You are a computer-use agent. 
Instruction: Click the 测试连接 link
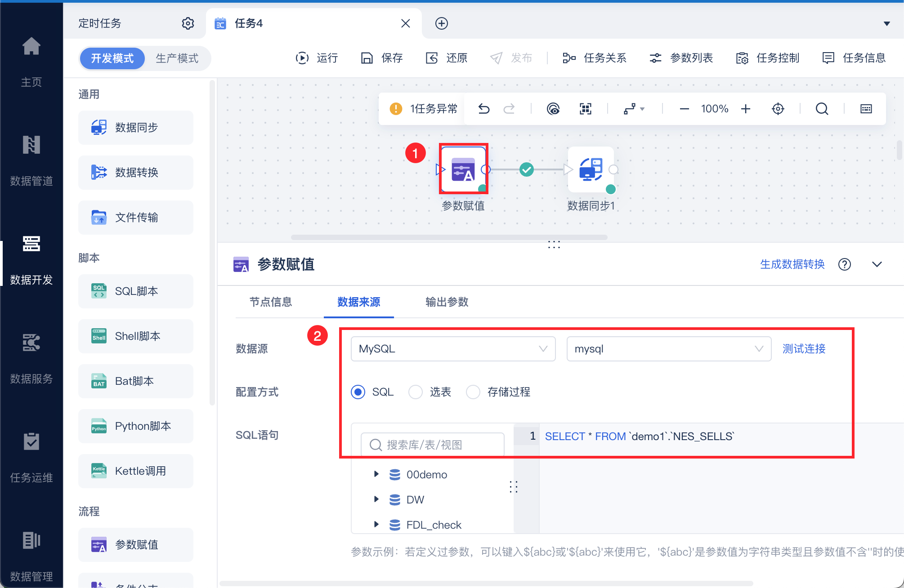coord(804,349)
